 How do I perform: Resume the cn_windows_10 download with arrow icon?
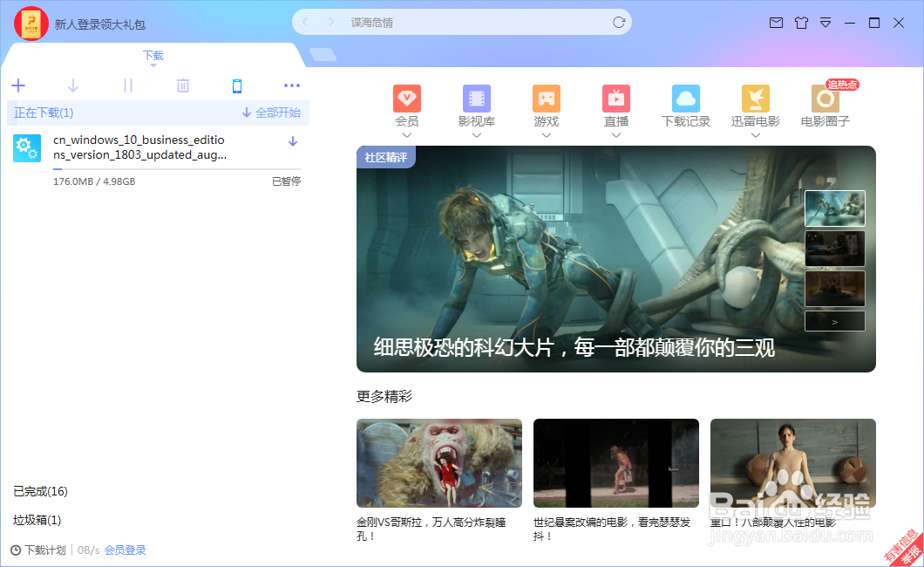click(x=293, y=141)
